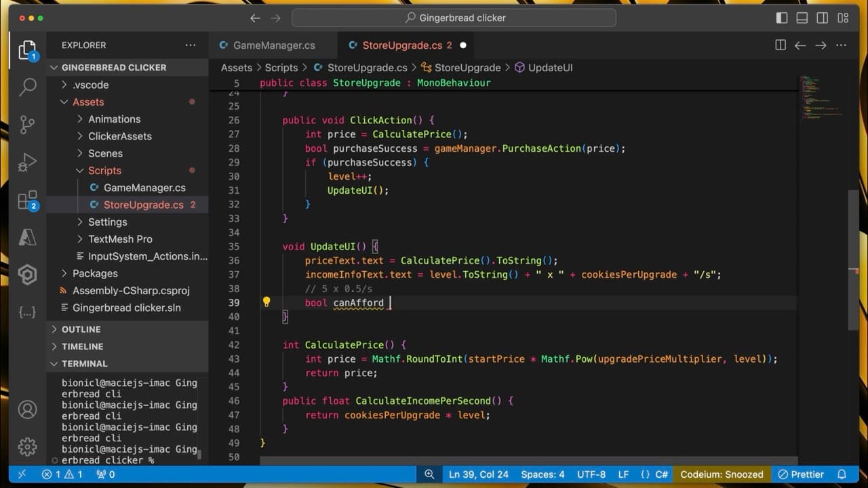Viewport: 868px width, 488px height.
Task: Click UTF-8 encoding in status bar
Action: 591,474
